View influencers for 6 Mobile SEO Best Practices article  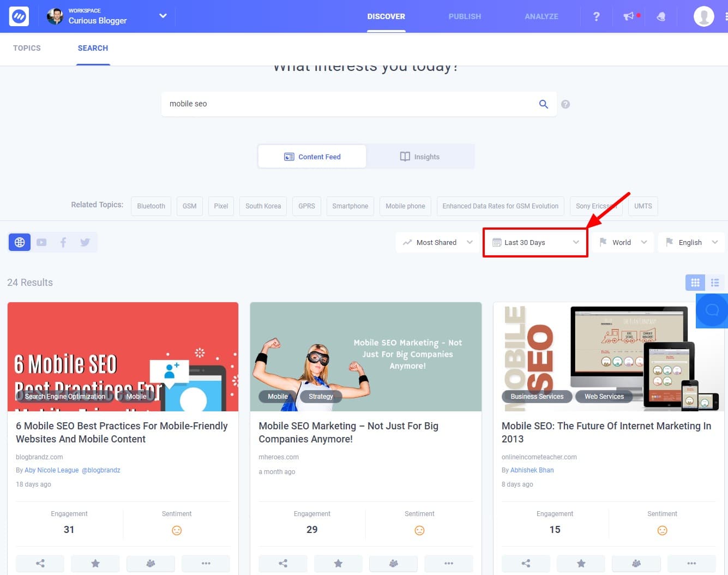(151, 564)
